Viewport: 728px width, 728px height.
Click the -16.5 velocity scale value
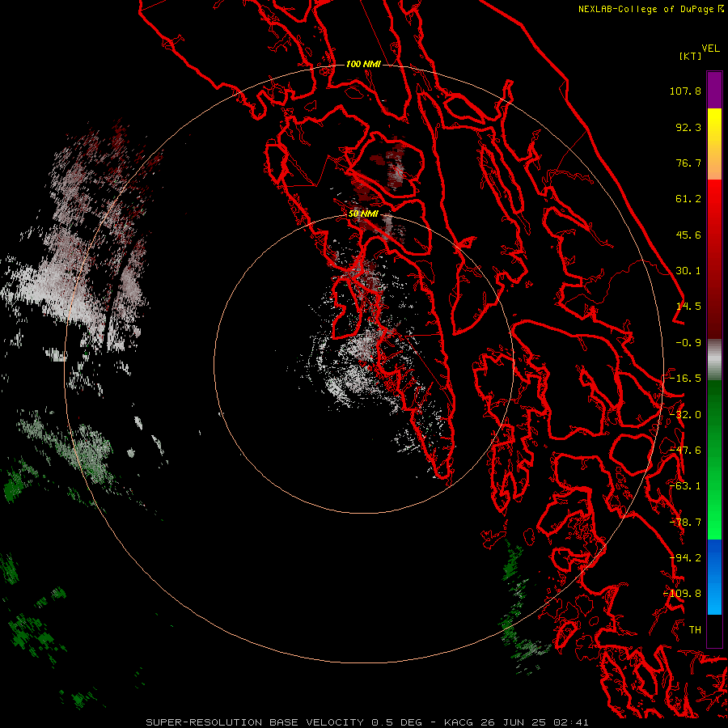(685, 379)
